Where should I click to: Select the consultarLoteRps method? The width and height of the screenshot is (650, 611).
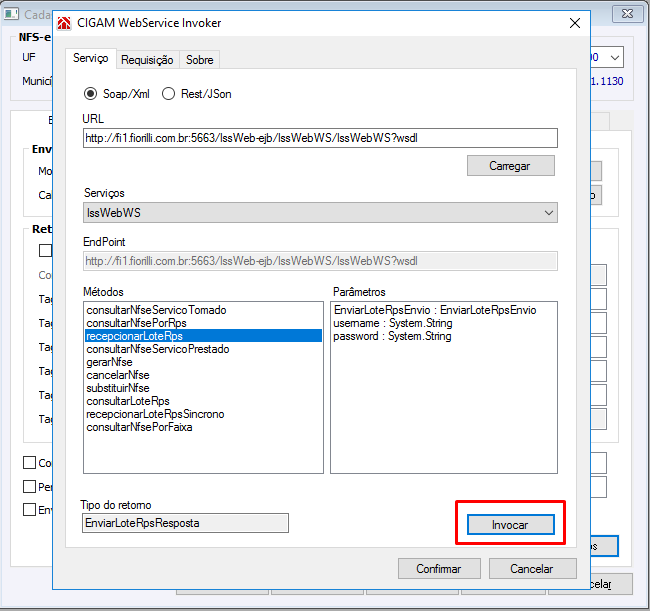click(x=203, y=401)
